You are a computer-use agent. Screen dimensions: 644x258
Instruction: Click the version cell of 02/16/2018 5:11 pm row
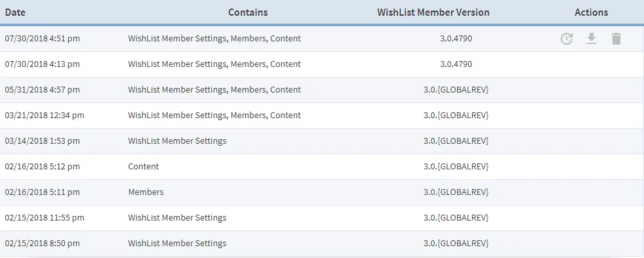pos(456,192)
